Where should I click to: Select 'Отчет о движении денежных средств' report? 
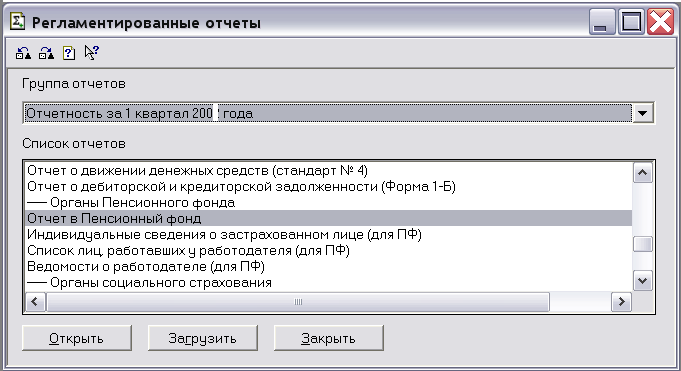[x=197, y=170]
